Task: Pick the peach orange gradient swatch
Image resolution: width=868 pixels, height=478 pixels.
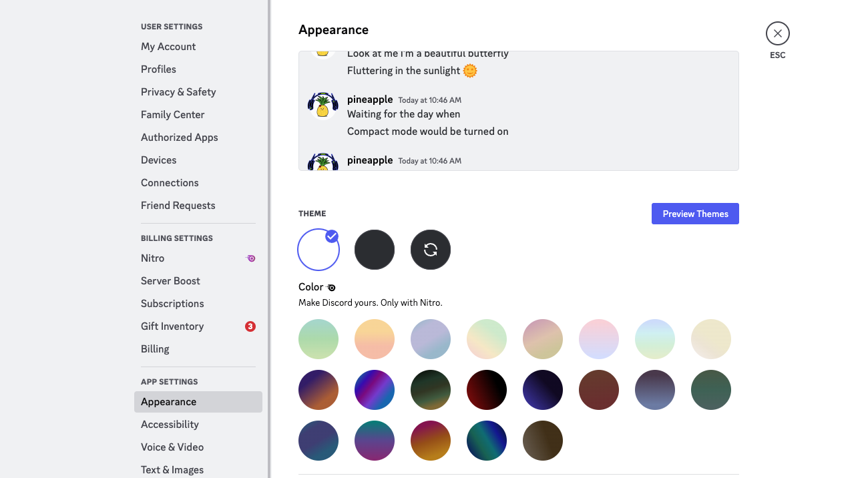Action: coord(375,339)
